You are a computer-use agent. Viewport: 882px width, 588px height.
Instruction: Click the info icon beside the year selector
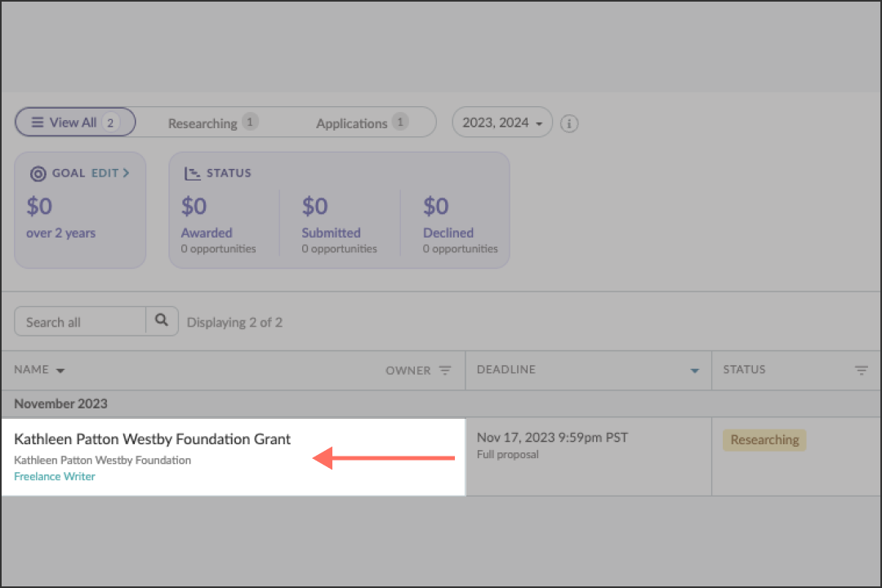[x=569, y=123]
